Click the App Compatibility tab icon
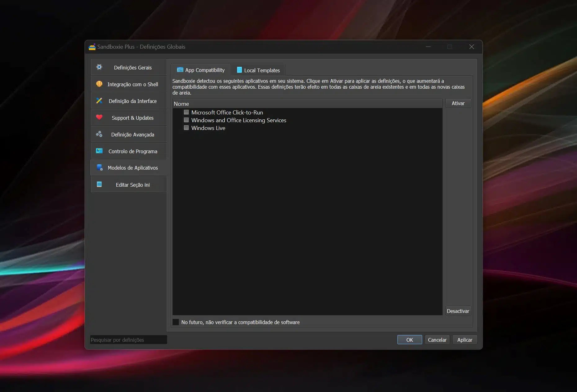The height and width of the screenshot is (392, 577). pos(180,70)
